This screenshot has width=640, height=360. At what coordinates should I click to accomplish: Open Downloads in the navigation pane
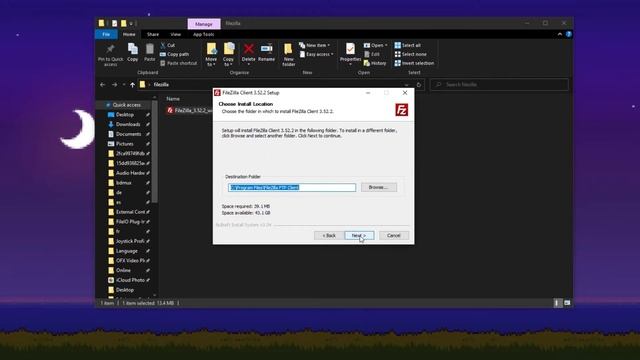click(129, 124)
